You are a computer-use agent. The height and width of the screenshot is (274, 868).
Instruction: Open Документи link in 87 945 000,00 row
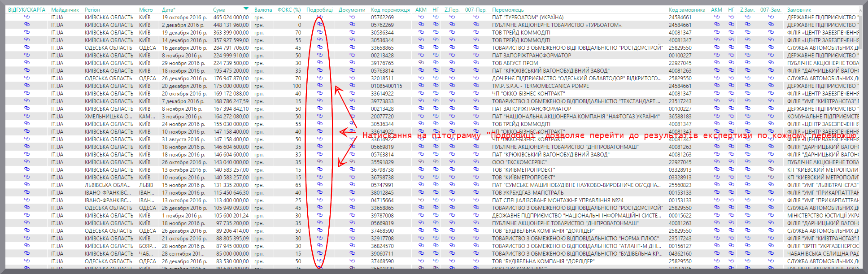pyautogui.click(x=352, y=246)
